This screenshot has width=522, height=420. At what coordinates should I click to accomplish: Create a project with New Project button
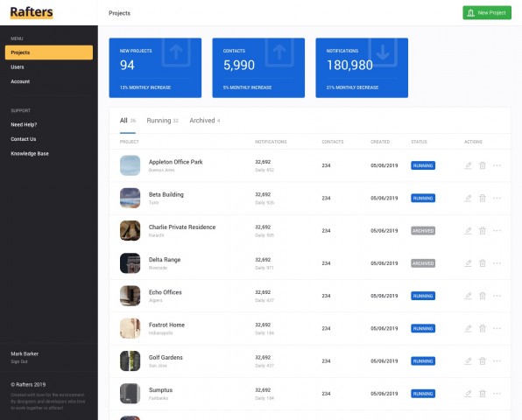[x=487, y=12]
